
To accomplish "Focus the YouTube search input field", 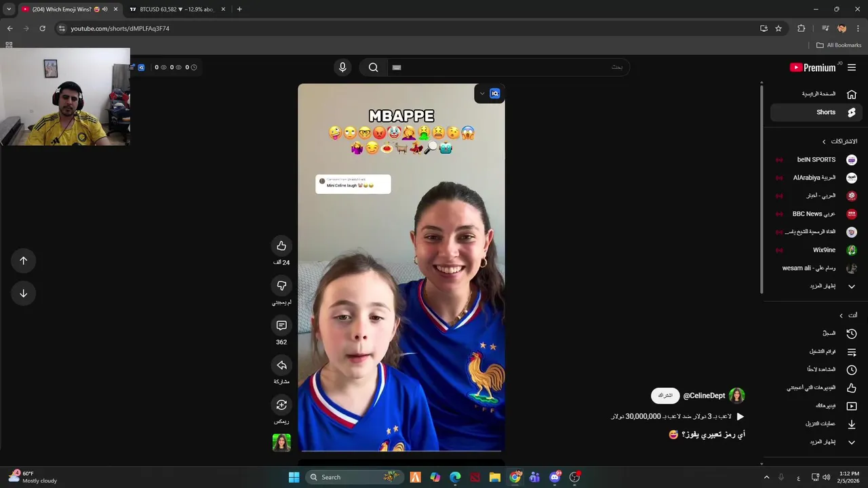I will coord(507,67).
